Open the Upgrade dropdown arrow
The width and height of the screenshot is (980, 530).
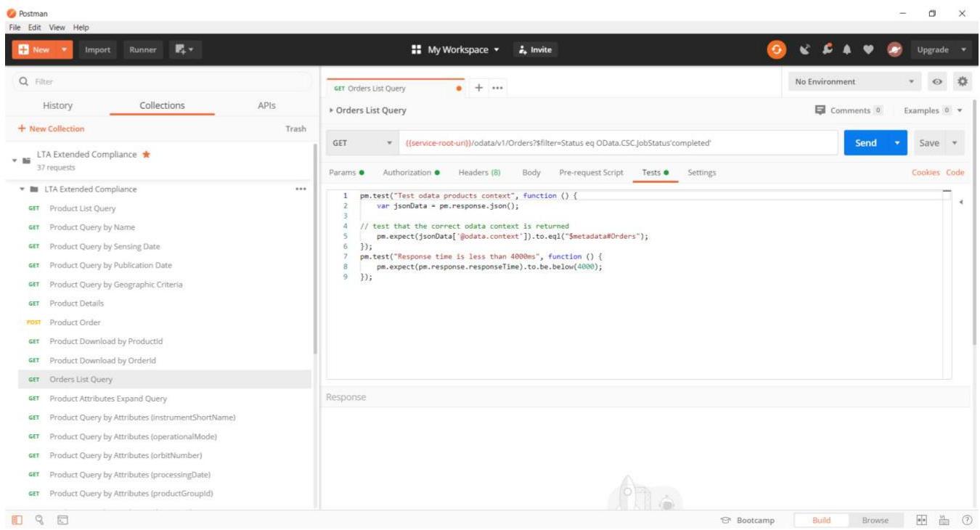pos(964,49)
